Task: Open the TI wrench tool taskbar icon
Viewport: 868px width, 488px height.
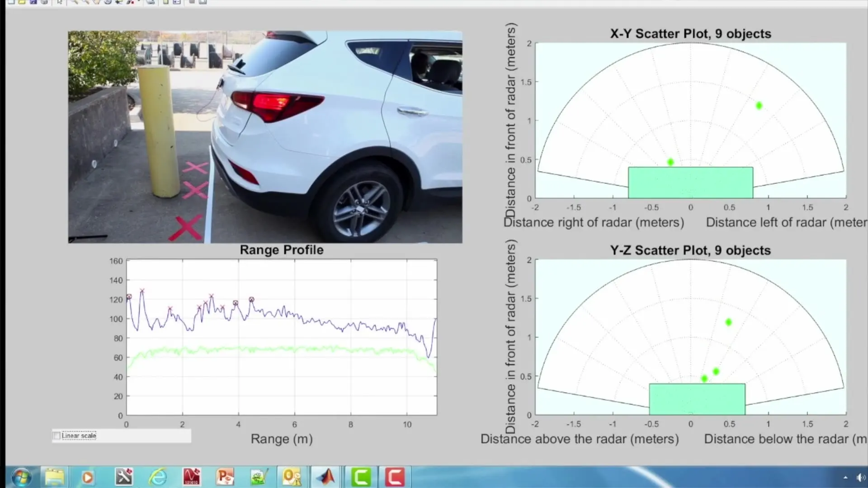Action: (123, 477)
